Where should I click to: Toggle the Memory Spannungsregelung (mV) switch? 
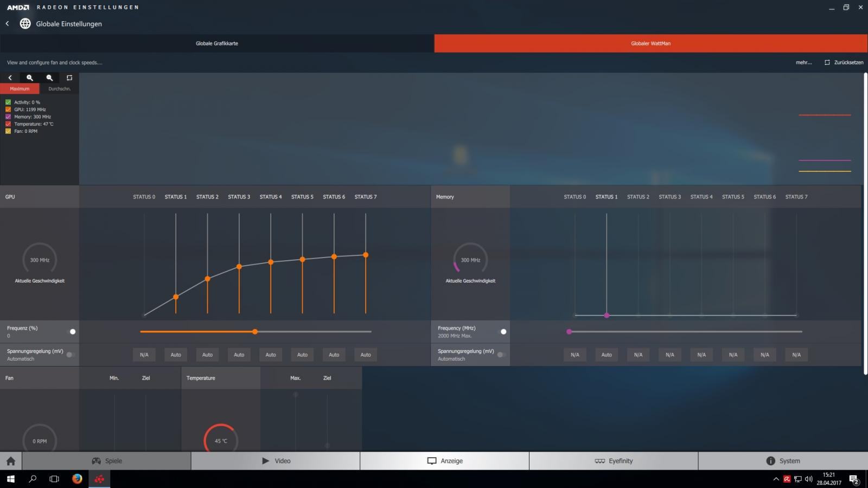click(x=501, y=355)
